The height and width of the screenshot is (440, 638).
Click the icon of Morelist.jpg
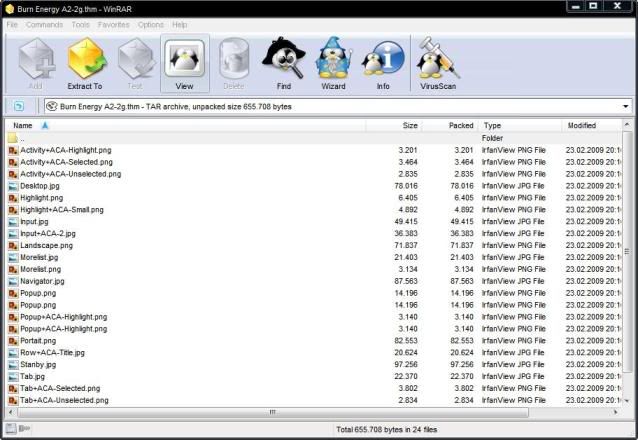point(13,257)
